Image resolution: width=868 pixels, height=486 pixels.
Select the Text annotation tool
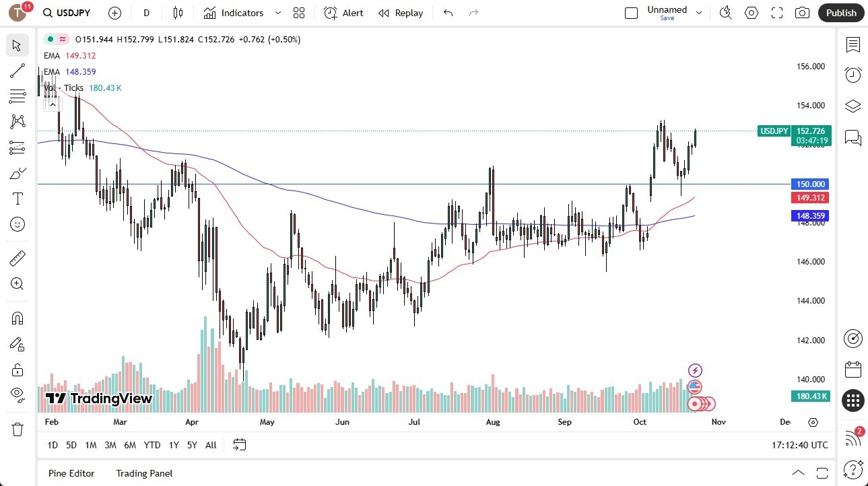click(x=17, y=198)
